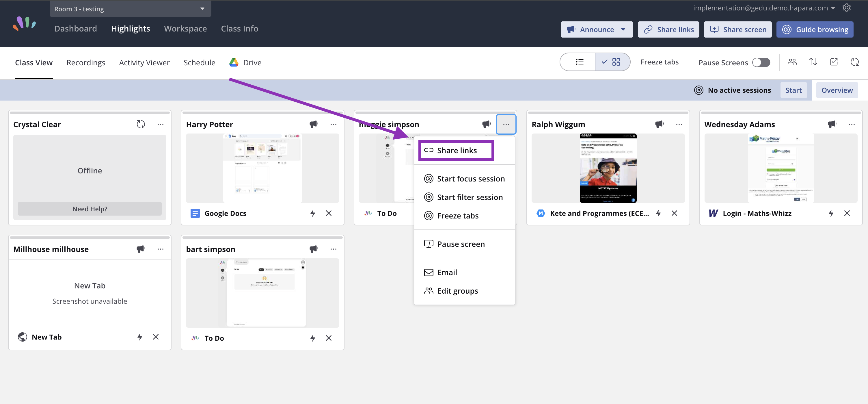
Task: Select Pause screen in the menu
Action: (464, 244)
